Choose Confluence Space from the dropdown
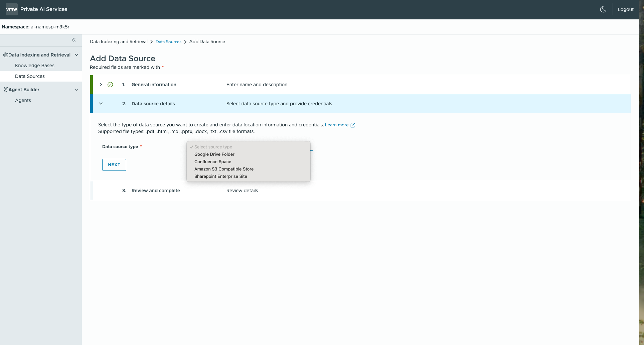The width and height of the screenshot is (644, 345). [x=249, y=162]
